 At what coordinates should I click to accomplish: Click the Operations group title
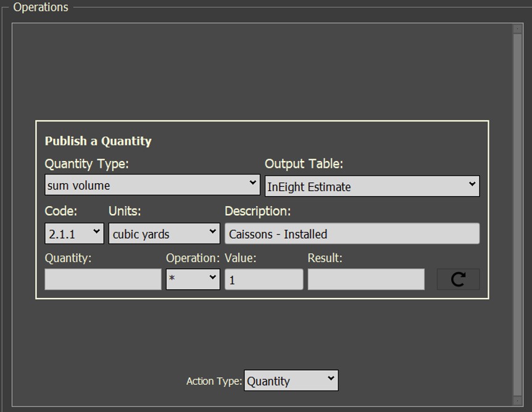[x=41, y=7]
